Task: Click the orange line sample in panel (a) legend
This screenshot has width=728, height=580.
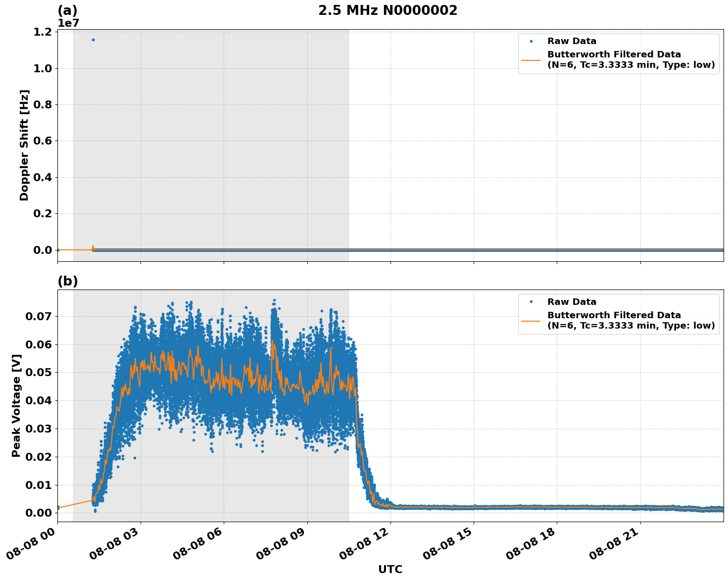Action: pyautogui.click(x=532, y=61)
